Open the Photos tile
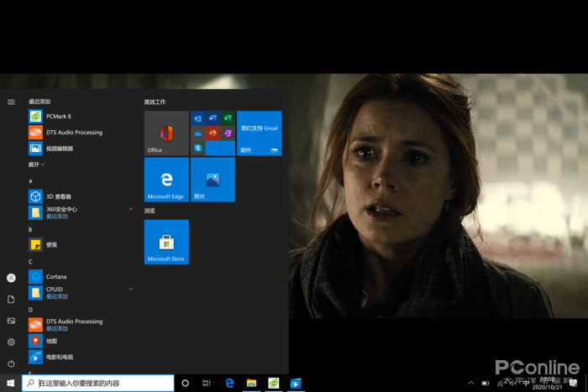The height and width of the screenshot is (392, 588). (213, 180)
